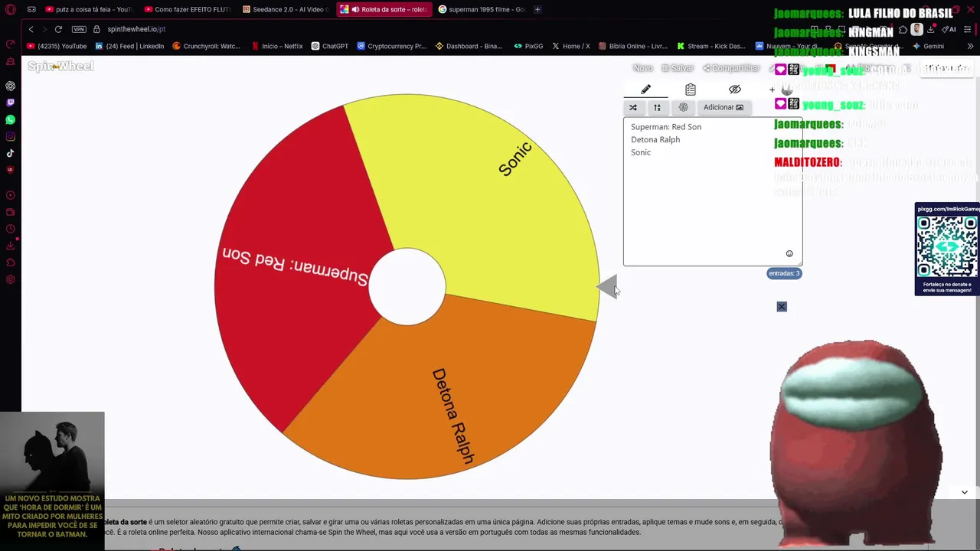Click the Spin Wheel logo
Viewport: 980px width, 551px height.
tap(60, 67)
